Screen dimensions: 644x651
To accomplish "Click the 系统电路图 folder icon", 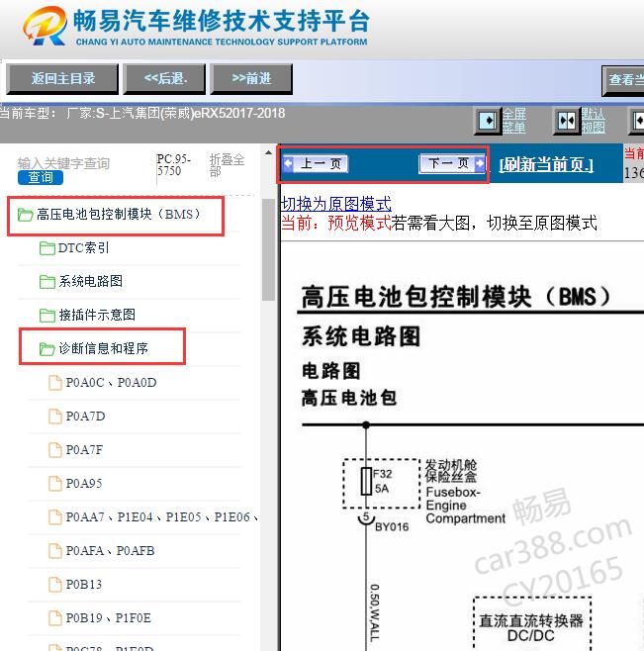I will 46,282.
